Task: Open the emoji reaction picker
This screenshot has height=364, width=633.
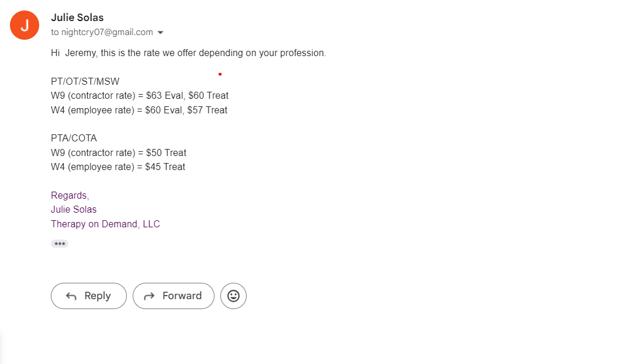Action: pos(233,296)
